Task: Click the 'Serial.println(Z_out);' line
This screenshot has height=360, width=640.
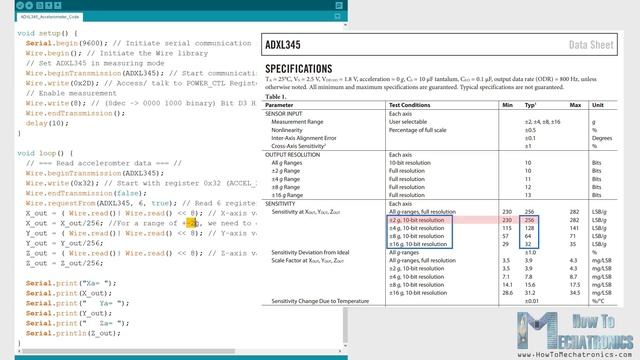Action: click(x=73, y=333)
